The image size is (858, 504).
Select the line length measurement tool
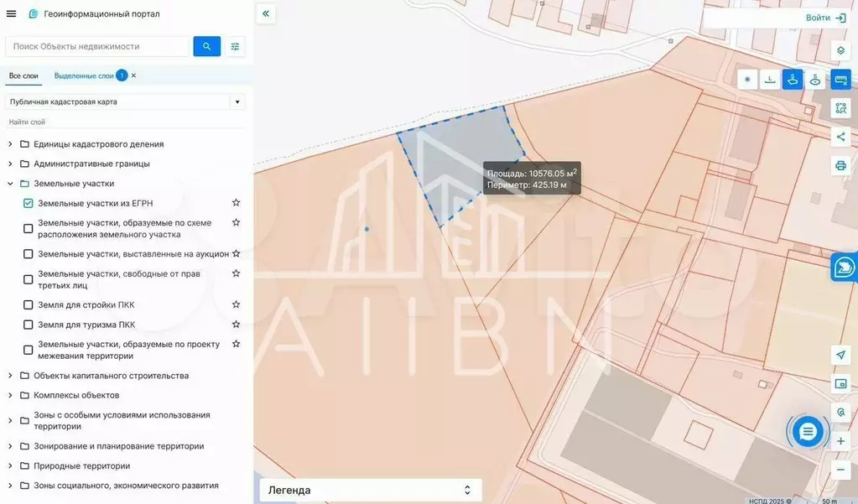(x=770, y=80)
